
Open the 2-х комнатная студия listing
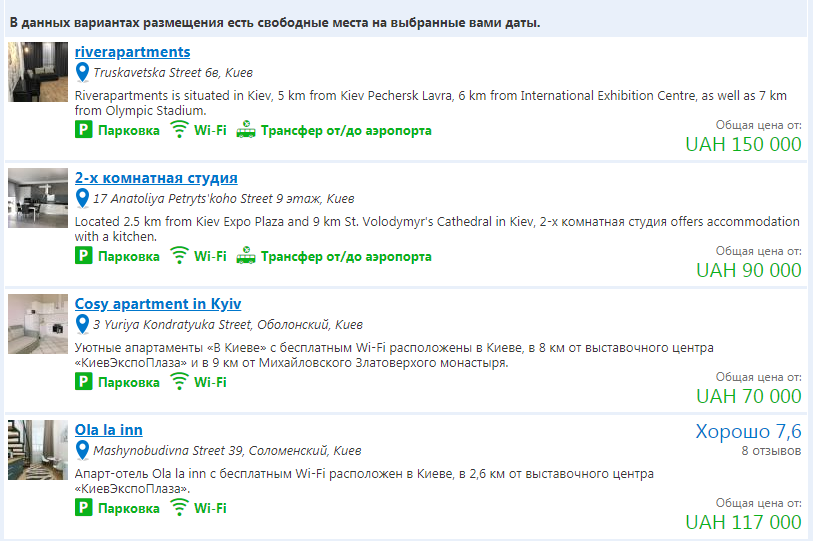156,178
